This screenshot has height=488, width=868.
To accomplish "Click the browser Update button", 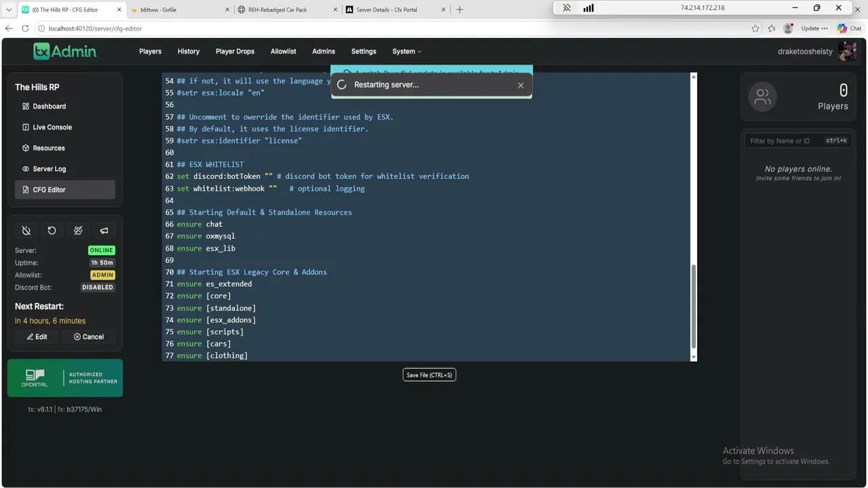I will 814,28.
